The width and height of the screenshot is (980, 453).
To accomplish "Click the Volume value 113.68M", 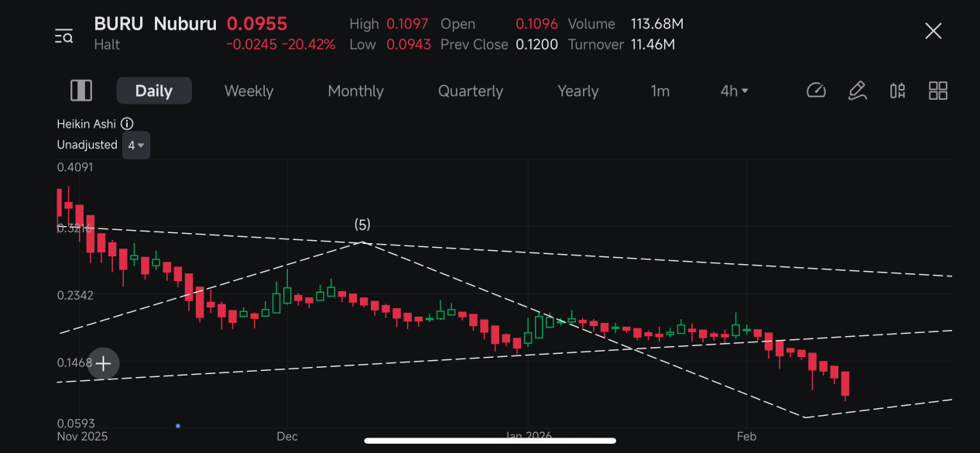I will click(657, 24).
